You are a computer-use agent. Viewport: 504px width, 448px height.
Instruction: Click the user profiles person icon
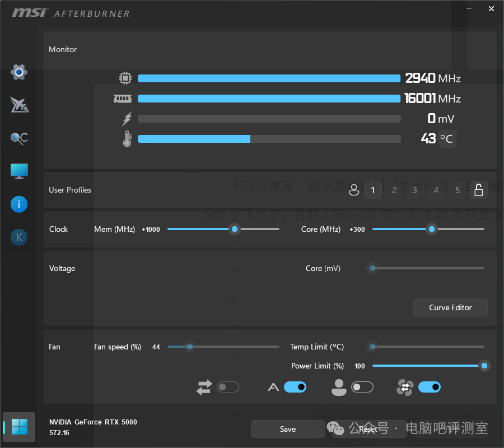click(x=353, y=190)
